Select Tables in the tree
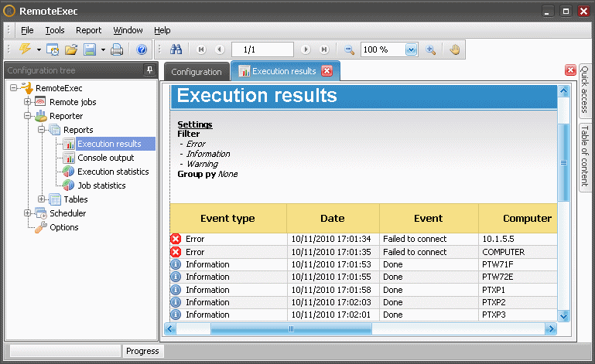 tap(76, 199)
